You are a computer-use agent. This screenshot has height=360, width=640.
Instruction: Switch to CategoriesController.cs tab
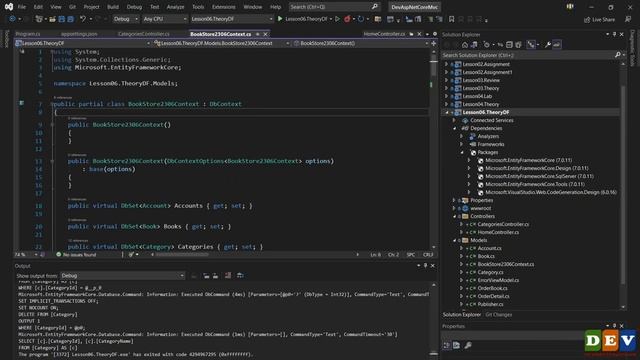pyautogui.click(x=144, y=34)
